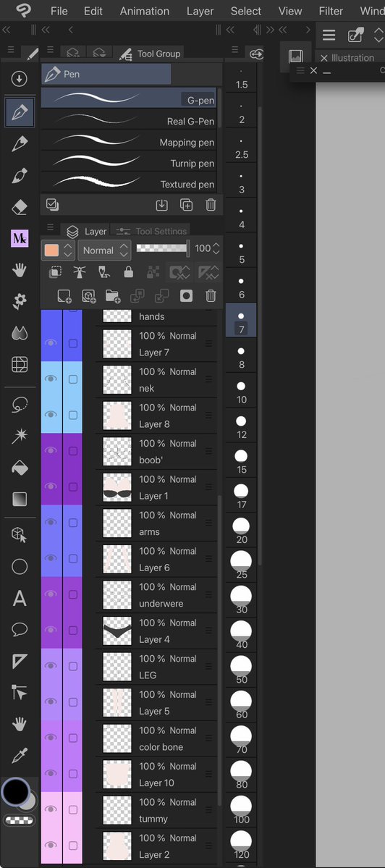This screenshot has width=385, height=868.
Task: Click the delete layer trash icon
Action: (x=211, y=296)
